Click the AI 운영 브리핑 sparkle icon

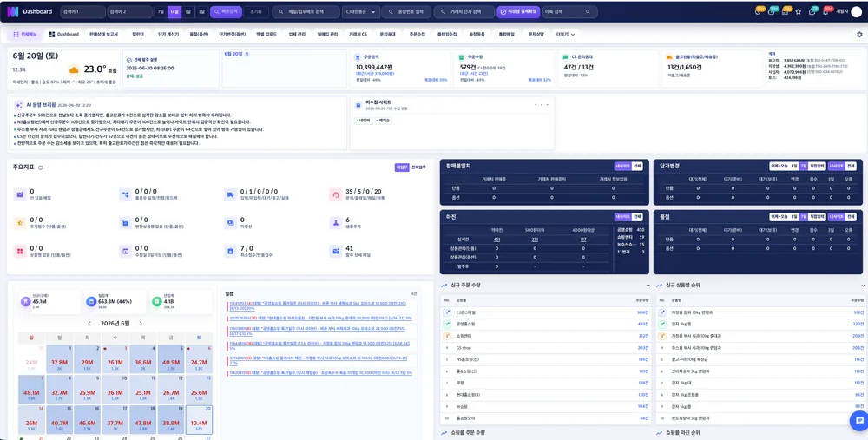pyautogui.click(x=19, y=105)
